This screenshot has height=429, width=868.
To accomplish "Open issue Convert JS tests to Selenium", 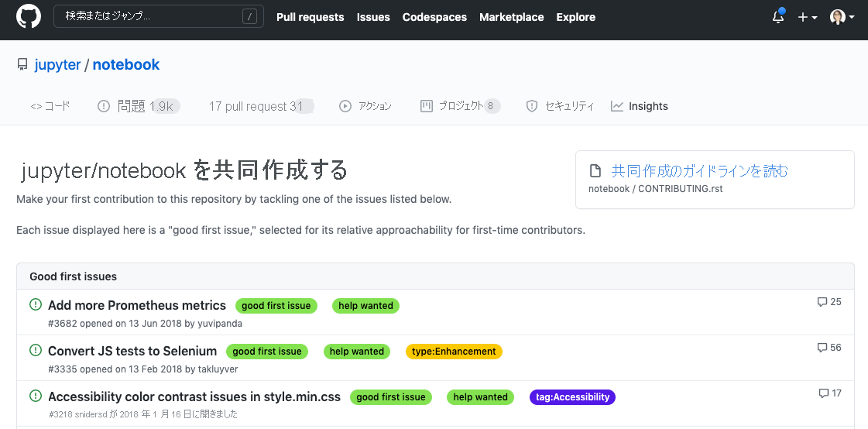I will [x=132, y=351].
